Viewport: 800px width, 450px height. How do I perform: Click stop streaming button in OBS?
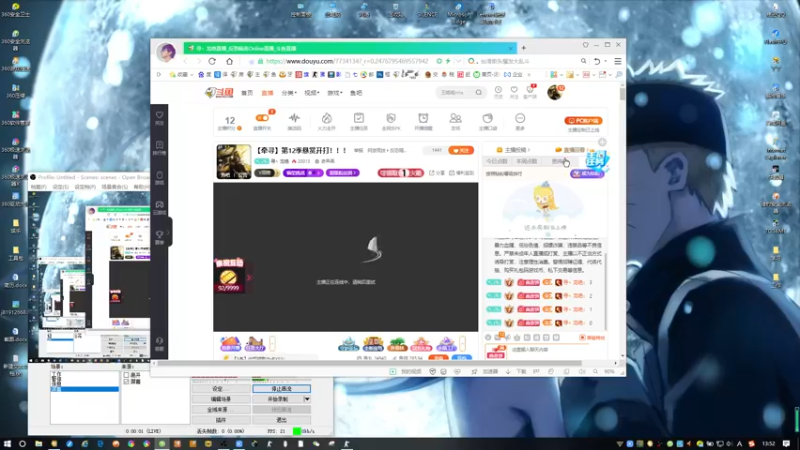[282, 389]
